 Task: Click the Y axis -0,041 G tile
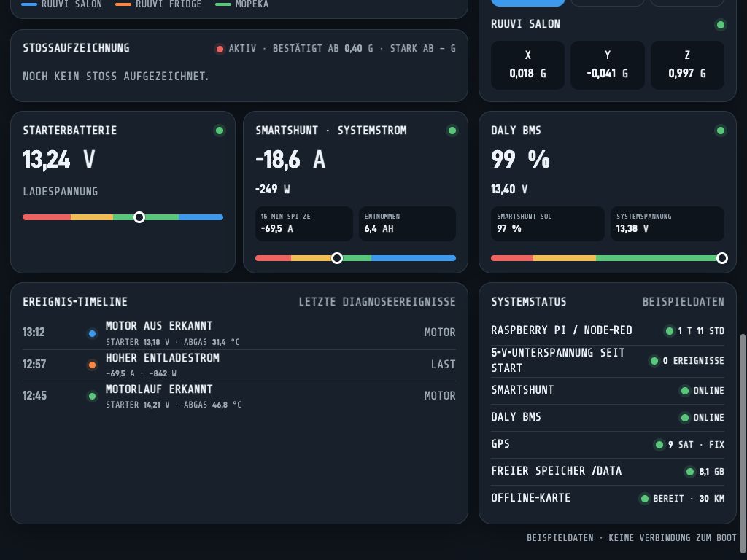(608, 65)
